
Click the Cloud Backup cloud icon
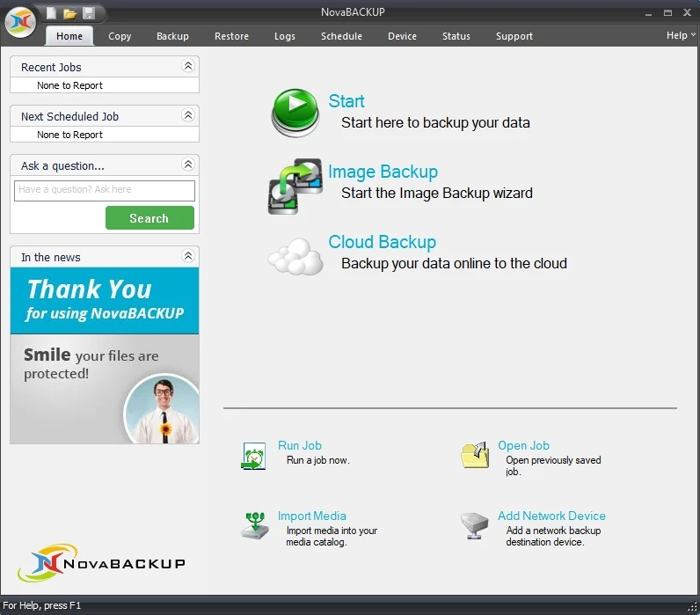295,256
